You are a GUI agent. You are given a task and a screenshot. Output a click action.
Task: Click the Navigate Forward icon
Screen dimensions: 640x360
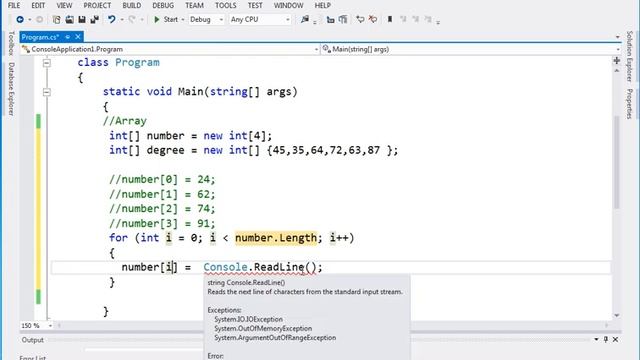[39, 19]
